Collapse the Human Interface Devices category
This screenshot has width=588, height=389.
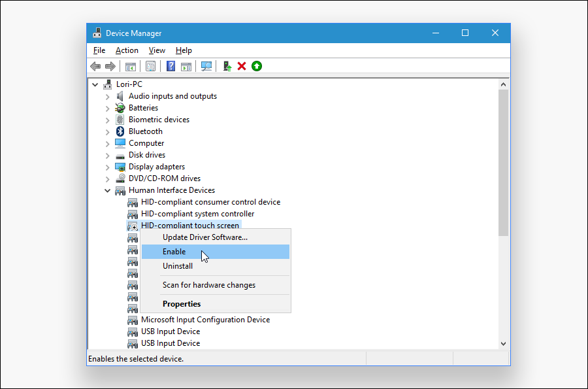pos(108,190)
